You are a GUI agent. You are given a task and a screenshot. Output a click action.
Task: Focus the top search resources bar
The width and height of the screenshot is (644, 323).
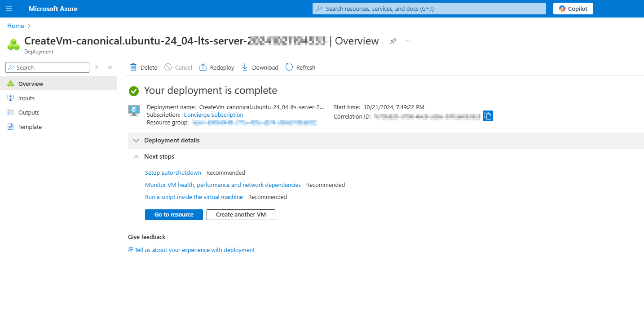click(429, 9)
